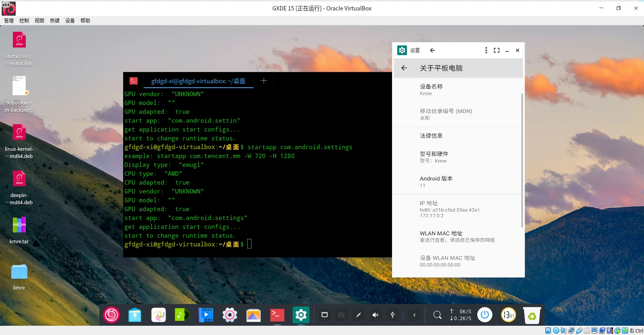Click the mouse integration indicator in VirtualBox status bar
644x335 pixels.
pos(617,331)
